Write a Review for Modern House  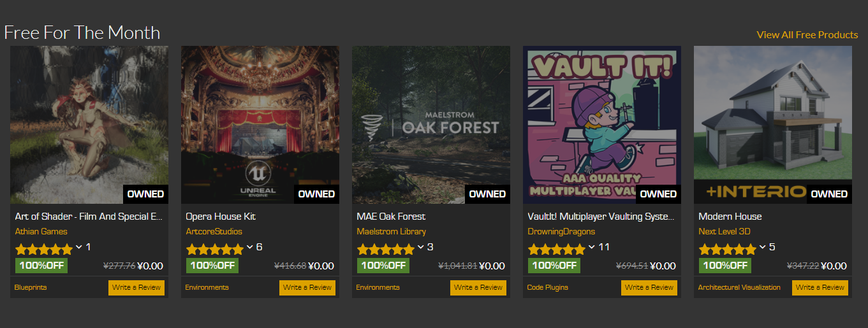[x=820, y=287]
